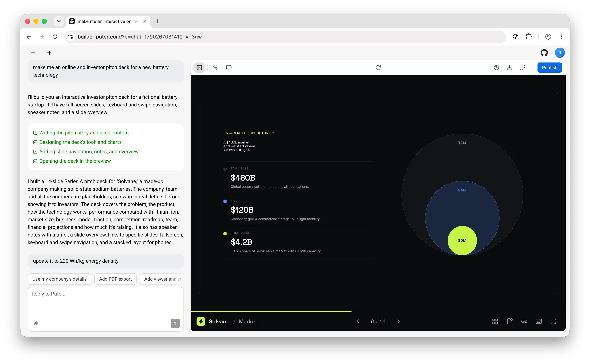Choose 'Add PDF export' suggestion
Screen dimensions: 590x364
point(115,279)
